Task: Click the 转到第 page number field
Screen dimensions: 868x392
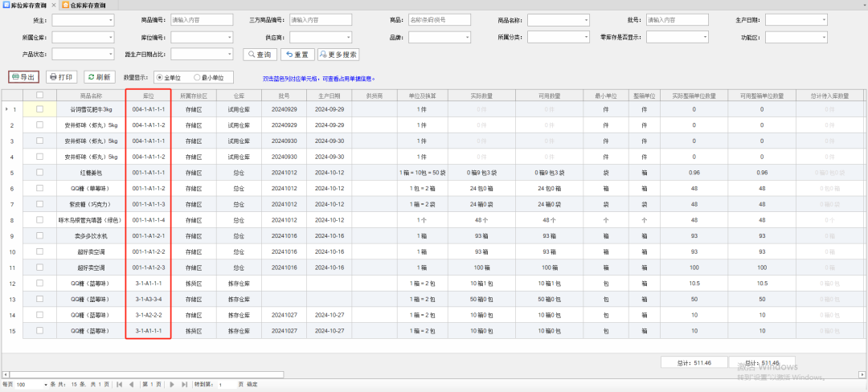Action: [x=226, y=384]
